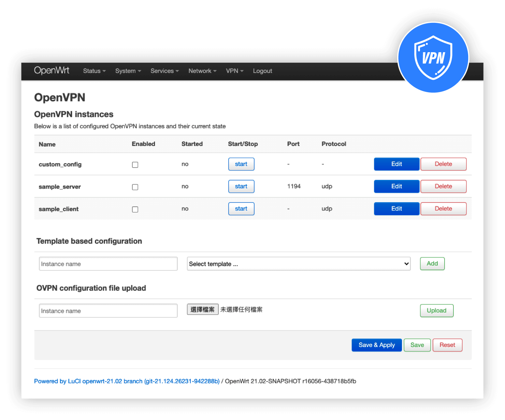Viewport: 505px width, 420px height.
Task: Delete the sample_client instance
Action: 443,209
